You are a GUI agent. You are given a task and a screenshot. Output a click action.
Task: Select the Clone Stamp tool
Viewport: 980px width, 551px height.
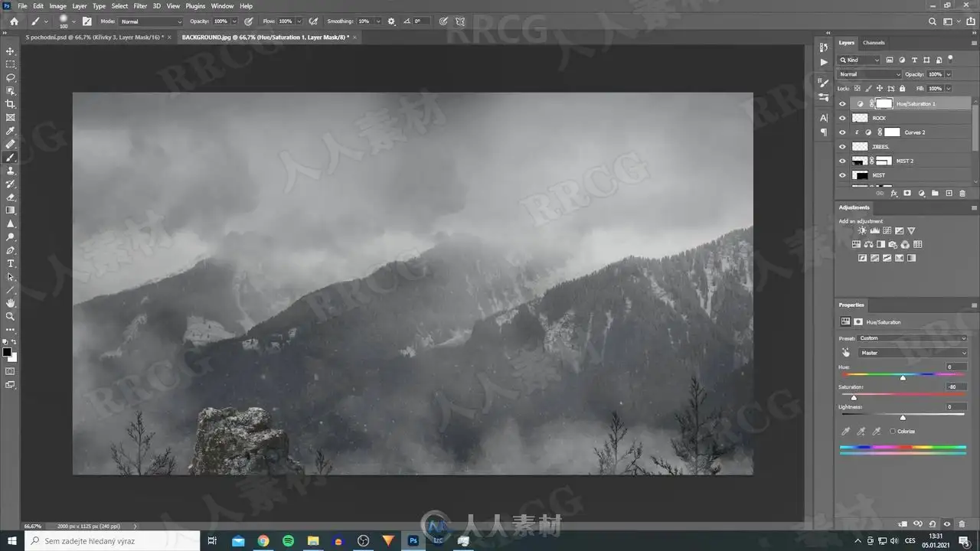pos(11,171)
